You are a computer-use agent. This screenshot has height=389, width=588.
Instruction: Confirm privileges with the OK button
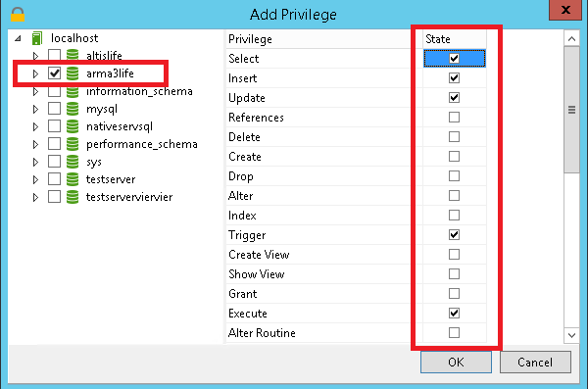456,362
